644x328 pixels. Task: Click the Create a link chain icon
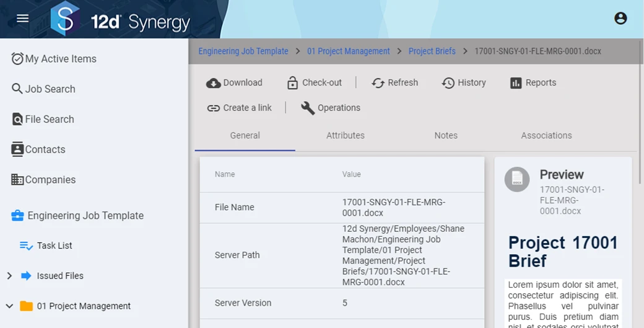tap(214, 108)
